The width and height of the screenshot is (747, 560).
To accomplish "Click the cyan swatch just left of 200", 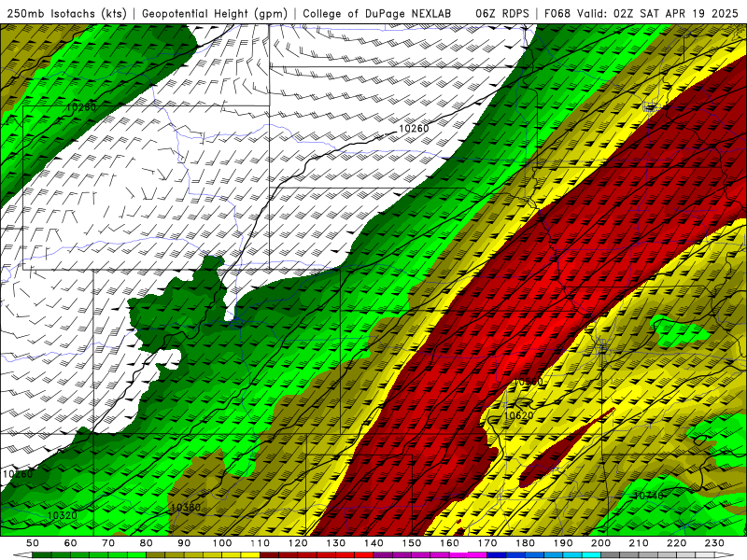I will coord(592,555).
